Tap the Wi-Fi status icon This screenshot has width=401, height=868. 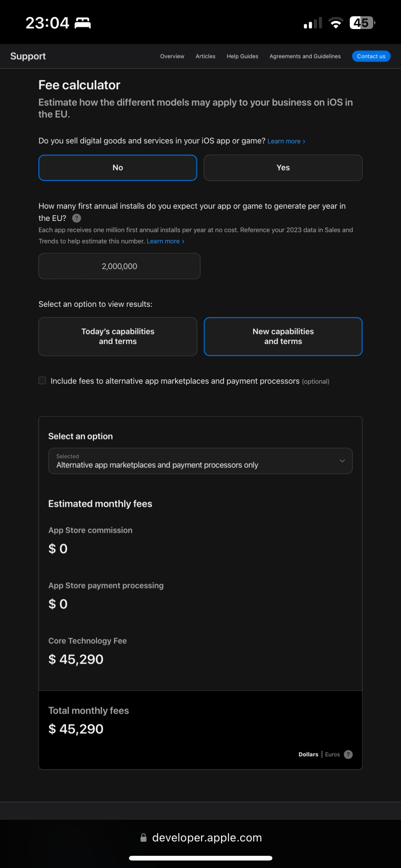(336, 23)
